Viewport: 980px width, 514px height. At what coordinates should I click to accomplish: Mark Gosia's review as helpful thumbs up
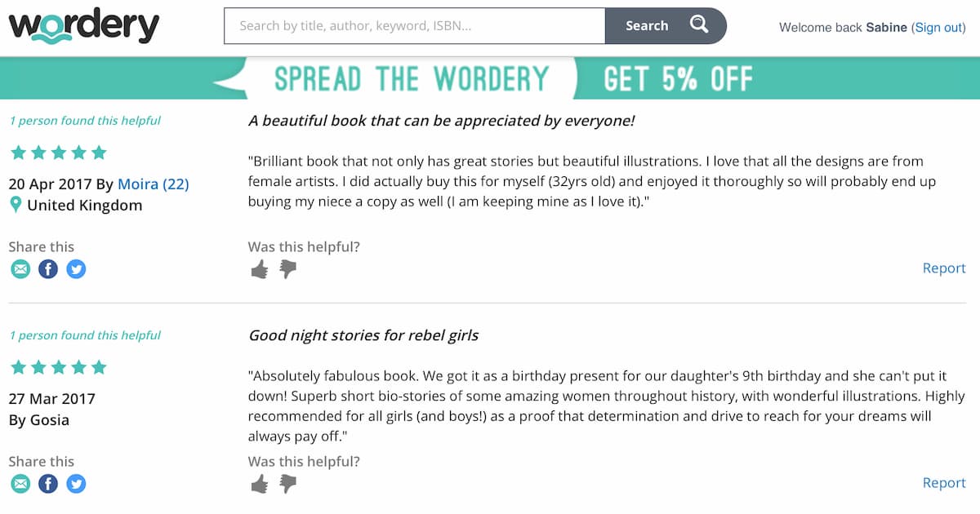260,484
